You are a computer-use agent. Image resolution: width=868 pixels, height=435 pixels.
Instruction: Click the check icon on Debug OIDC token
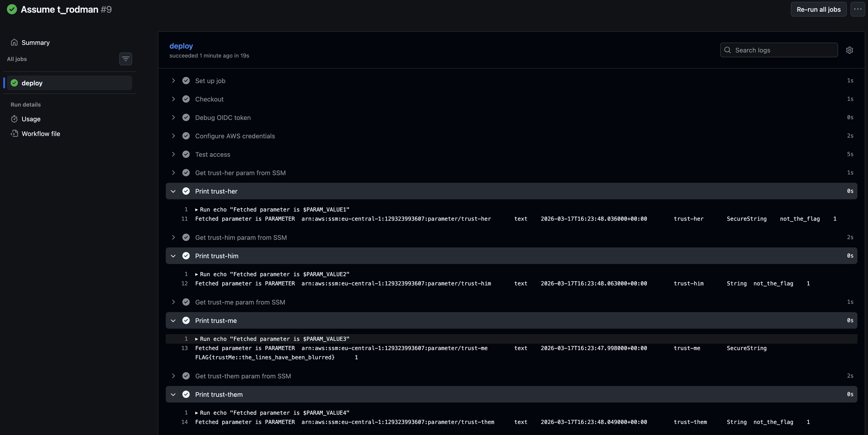pyautogui.click(x=186, y=117)
